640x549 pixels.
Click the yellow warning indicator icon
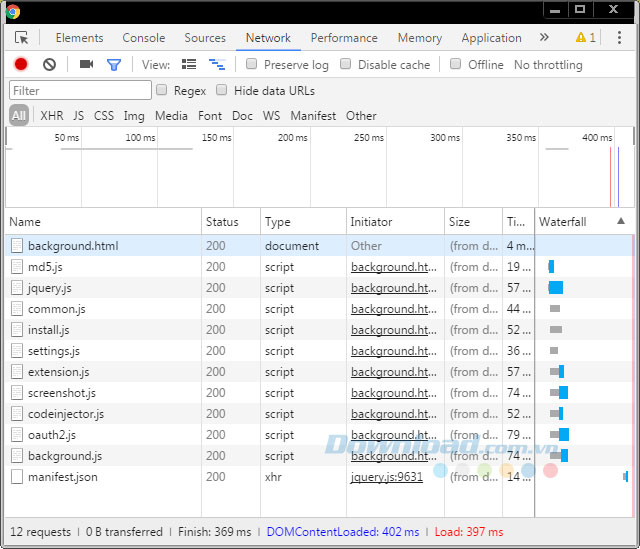pos(581,38)
